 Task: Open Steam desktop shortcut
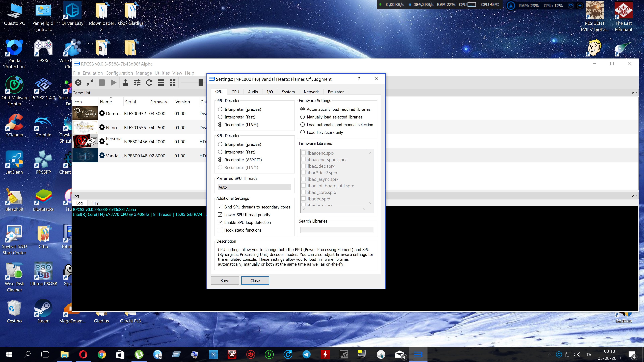click(43, 312)
